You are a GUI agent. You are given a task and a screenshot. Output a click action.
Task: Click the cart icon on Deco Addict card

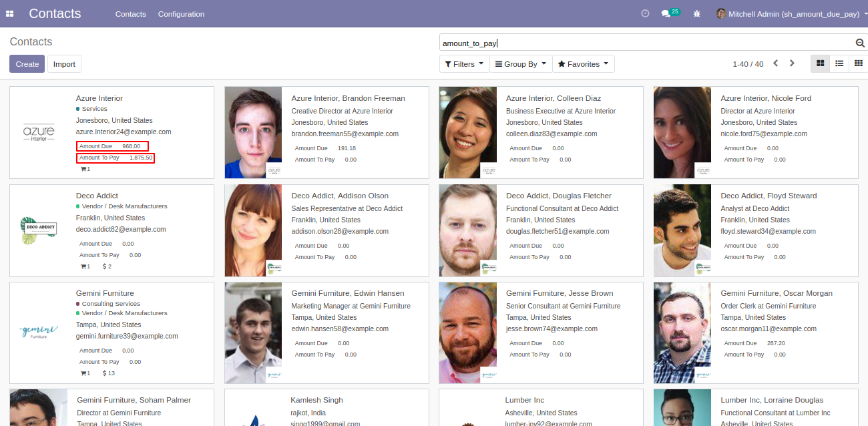click(x=85, y=266)
